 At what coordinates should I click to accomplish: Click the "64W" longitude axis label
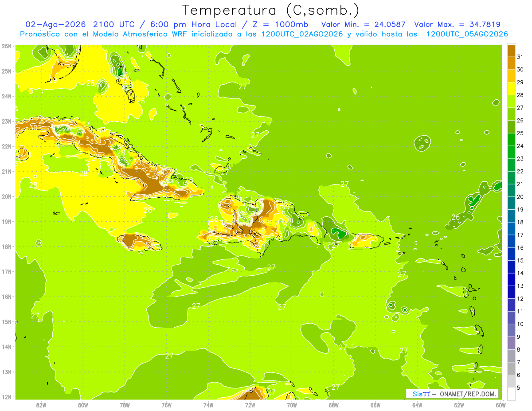pos(417,405)
